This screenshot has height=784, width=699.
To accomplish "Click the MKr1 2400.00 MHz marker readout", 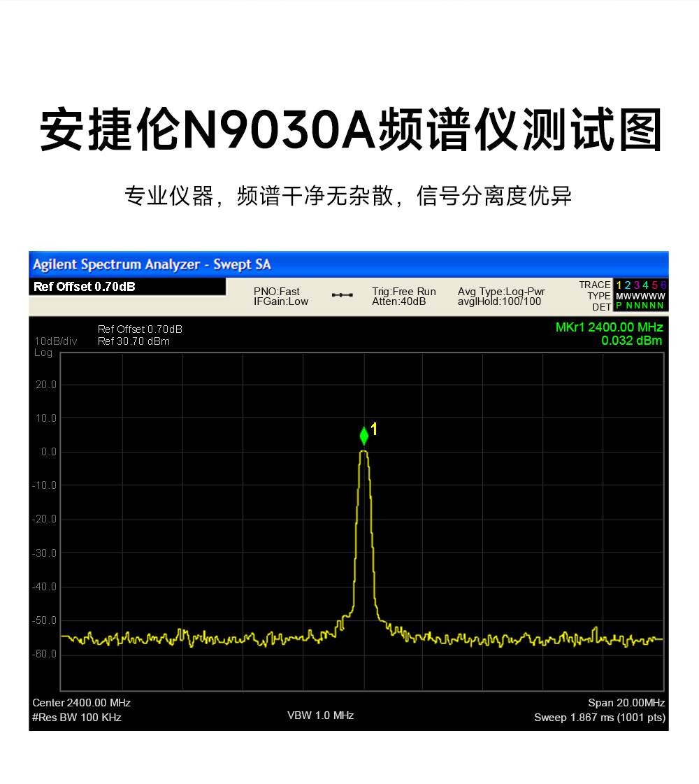I will [x=607, y=327].
